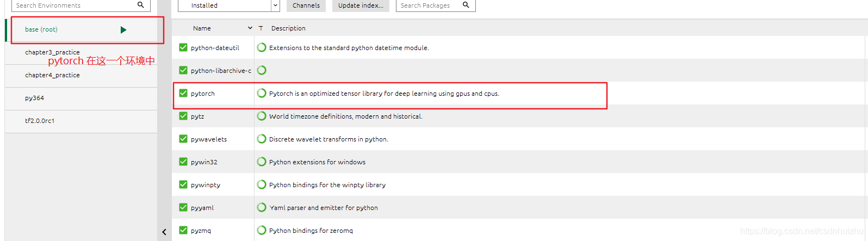Screen dimensions: 868x241
Task: Click 'Extensions to the standard python datetime module.' text
Action: click(x=349, y=48)
